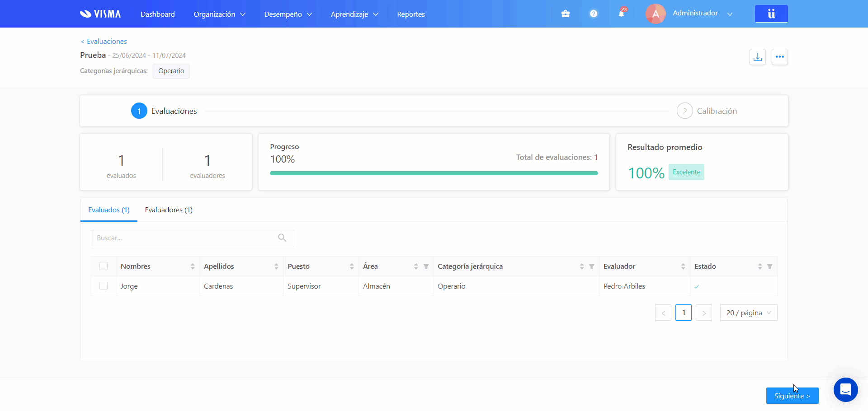The height and width of the screenshot is (411, 868).
Task: Sort the Estado column
Action: click(x=760, y=266)
